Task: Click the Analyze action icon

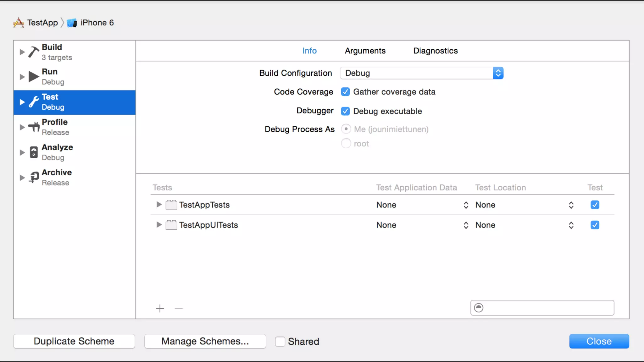Action: (x=34, y=152)
